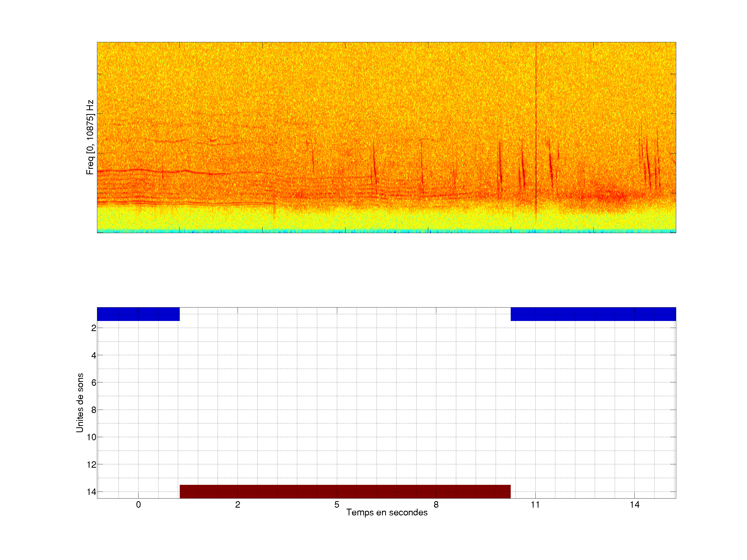Click y-axis tick label 6
This screenshot has height=560, width=747.
pos(94,382)
